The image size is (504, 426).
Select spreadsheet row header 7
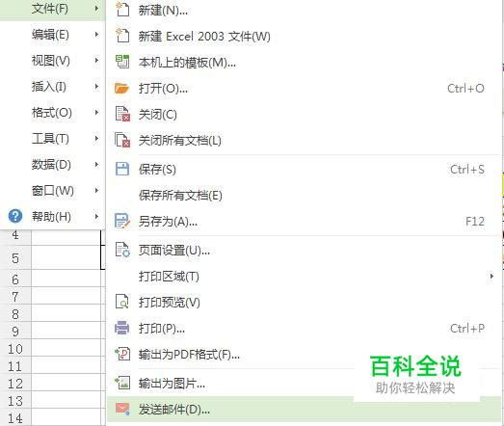pyautogui.click(x=15, y=296)
